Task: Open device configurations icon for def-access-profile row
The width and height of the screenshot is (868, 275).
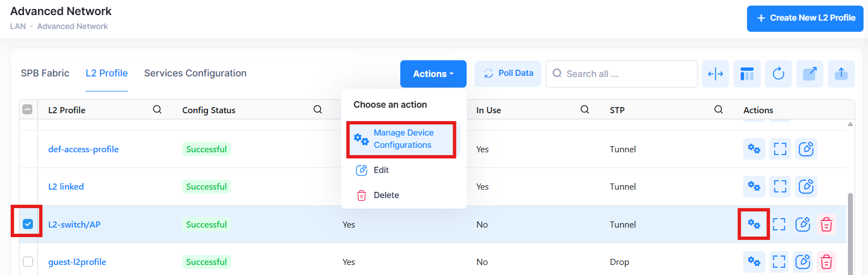Action: pos(754,149)
